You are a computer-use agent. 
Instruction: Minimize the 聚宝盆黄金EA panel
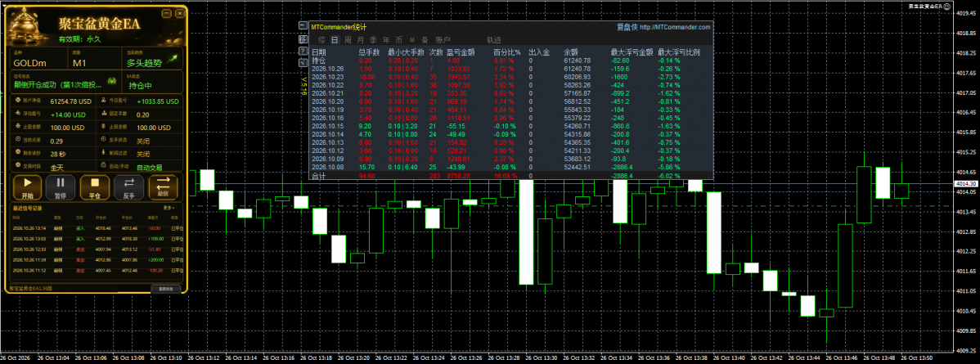pyautogui.click(x=165, y=12)
